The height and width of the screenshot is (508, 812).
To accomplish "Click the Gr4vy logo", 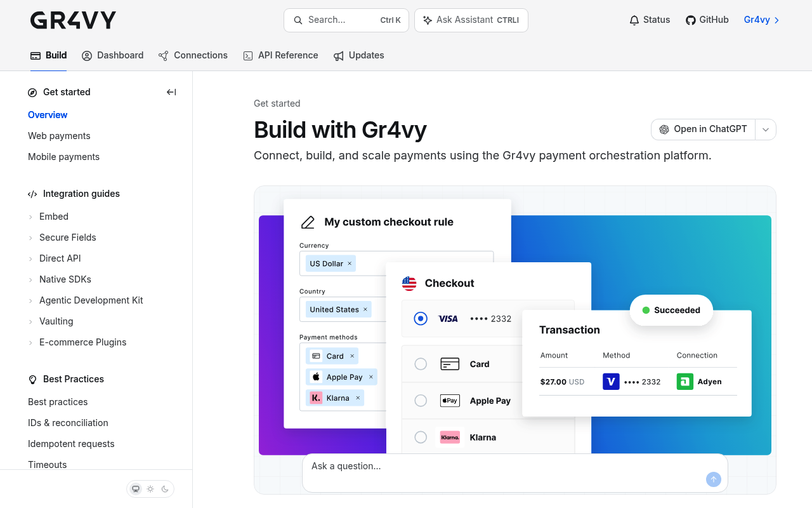I will click(x=73, y=20).
